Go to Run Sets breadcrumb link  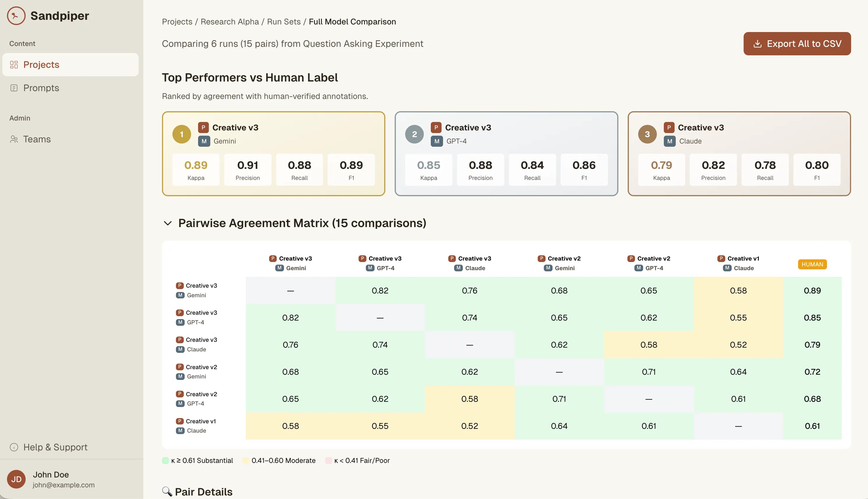point(284,22)
